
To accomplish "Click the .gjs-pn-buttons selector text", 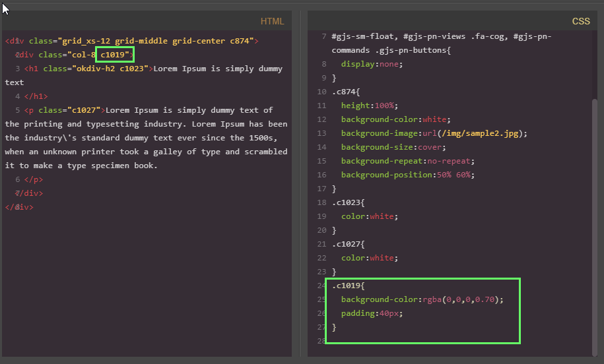I will [410, 50].
